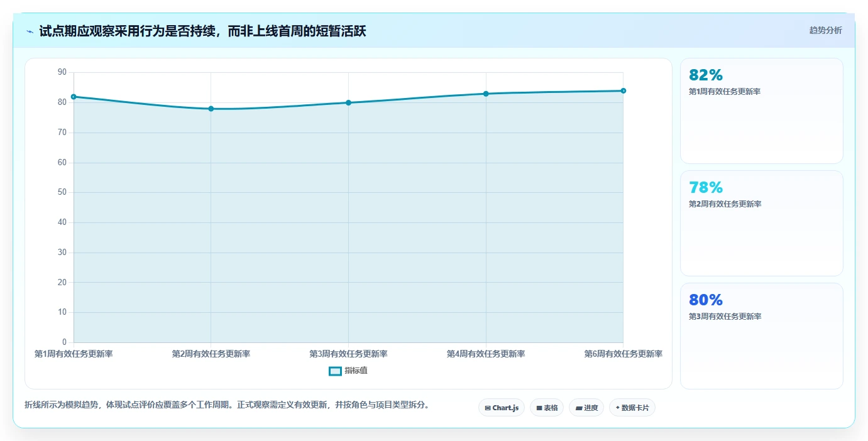Click the y-axis value 50
This screenshot has height=441, width=868.
click(x=62, y=192)
